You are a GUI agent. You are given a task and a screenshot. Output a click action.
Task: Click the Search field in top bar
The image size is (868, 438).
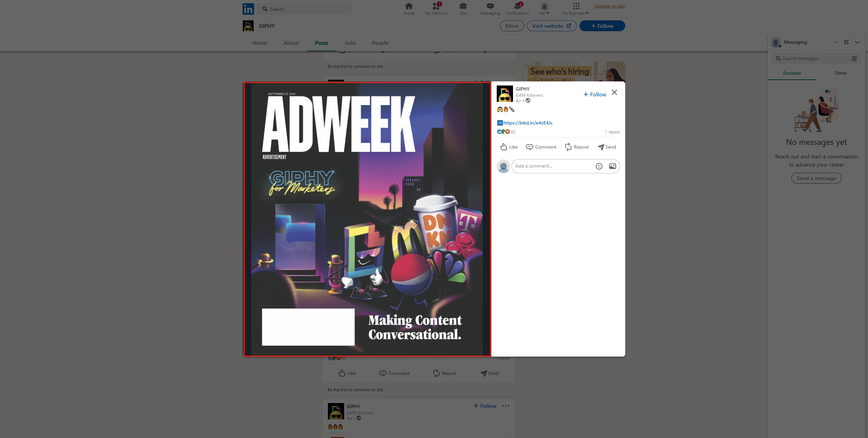click(304, 9)
